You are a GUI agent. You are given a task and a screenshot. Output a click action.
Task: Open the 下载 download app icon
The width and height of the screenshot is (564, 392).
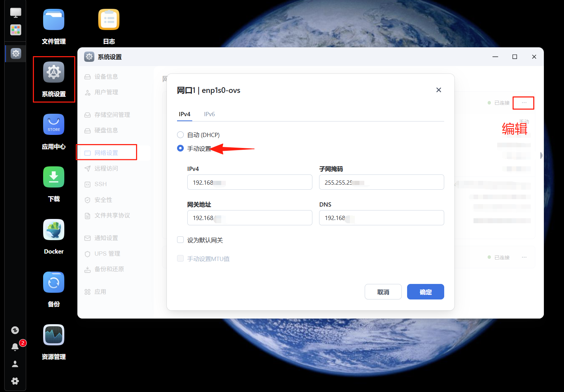pyautogui.click(x=54, y=177)
